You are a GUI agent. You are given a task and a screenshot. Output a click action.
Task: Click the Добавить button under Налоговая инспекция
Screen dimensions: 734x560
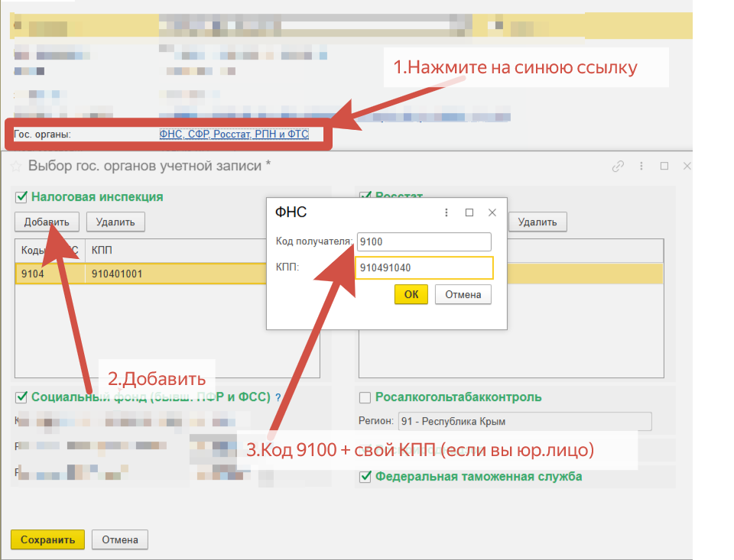[47, 222]
